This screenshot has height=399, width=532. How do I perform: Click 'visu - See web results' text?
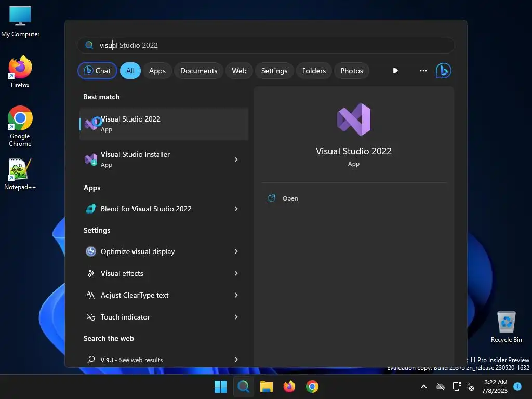131,360
